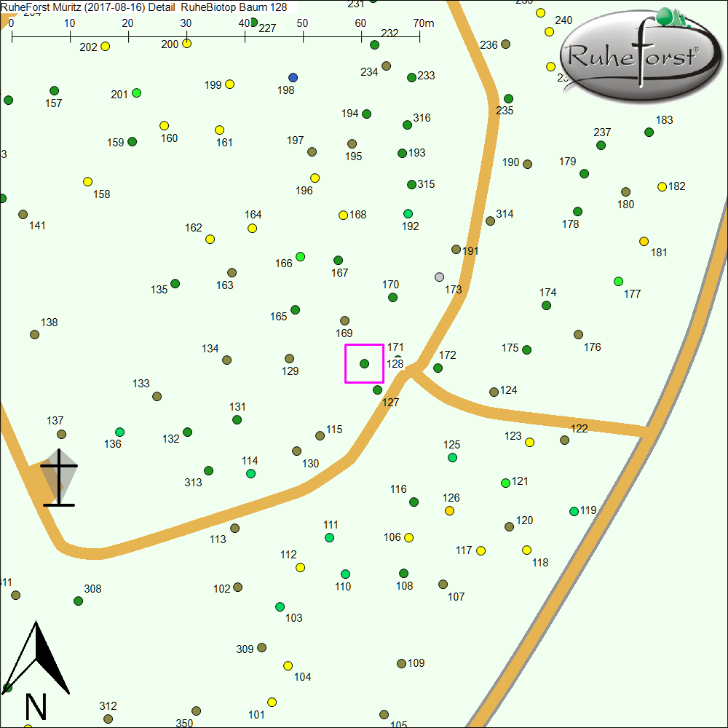Click the olive tree marker 109
The width and height of the screenshot is (728, 728).
(401, 664)
